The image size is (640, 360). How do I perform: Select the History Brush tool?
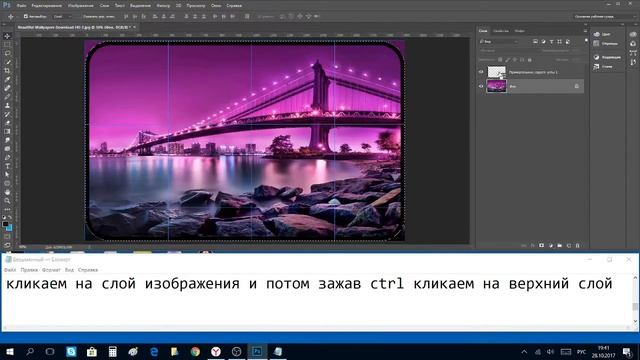[7, 114]
